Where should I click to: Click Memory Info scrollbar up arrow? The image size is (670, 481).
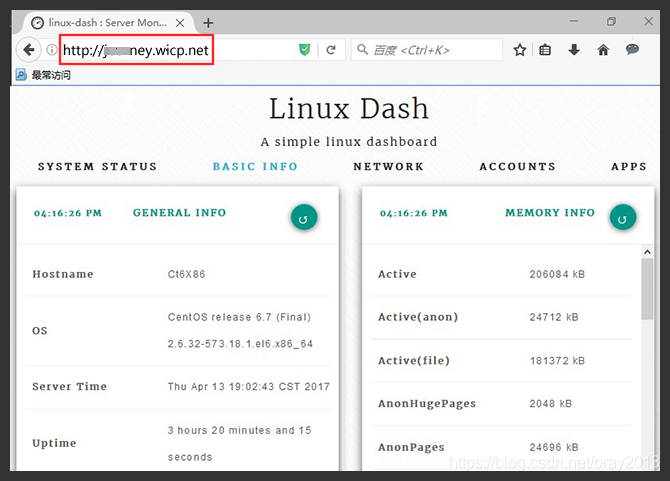tap(647, 252)
